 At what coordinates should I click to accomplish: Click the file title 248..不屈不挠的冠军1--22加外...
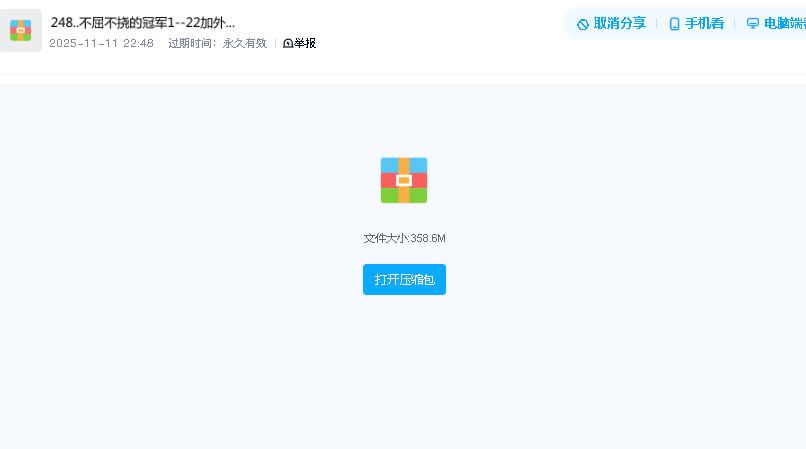click(143, 23)
